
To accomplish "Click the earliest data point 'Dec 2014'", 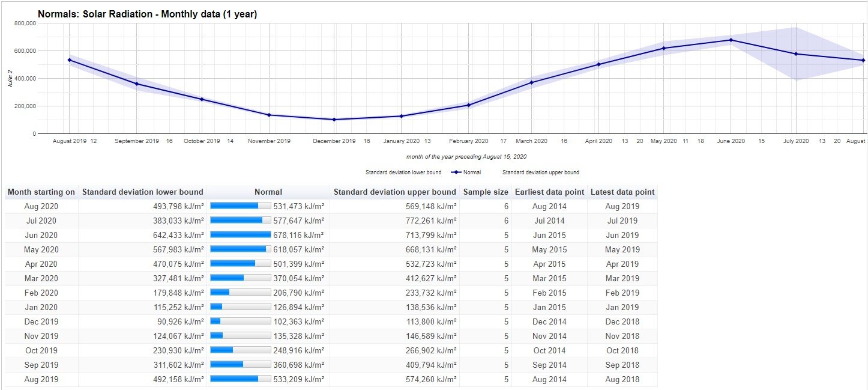I will click(x=549, y=321).
